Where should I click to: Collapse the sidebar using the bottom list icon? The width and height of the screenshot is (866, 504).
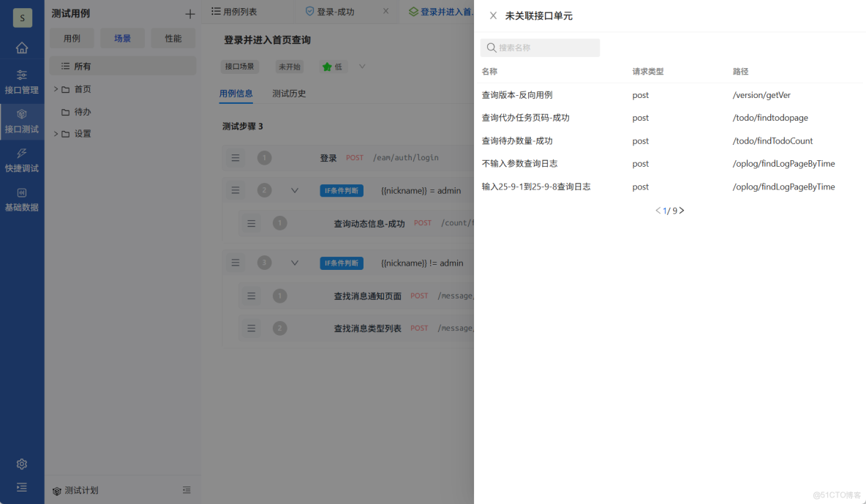pyautogui.click(x=21, y=487)
